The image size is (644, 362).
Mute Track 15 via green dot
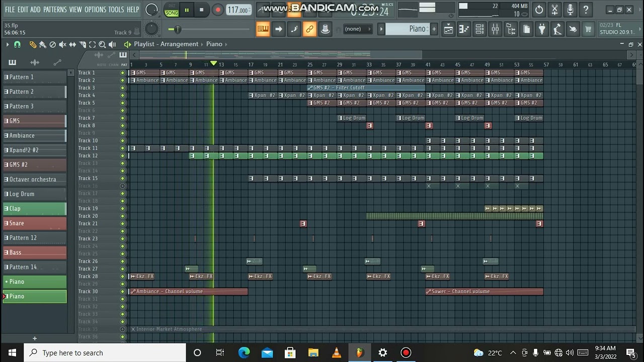click(x=122, y=178)
